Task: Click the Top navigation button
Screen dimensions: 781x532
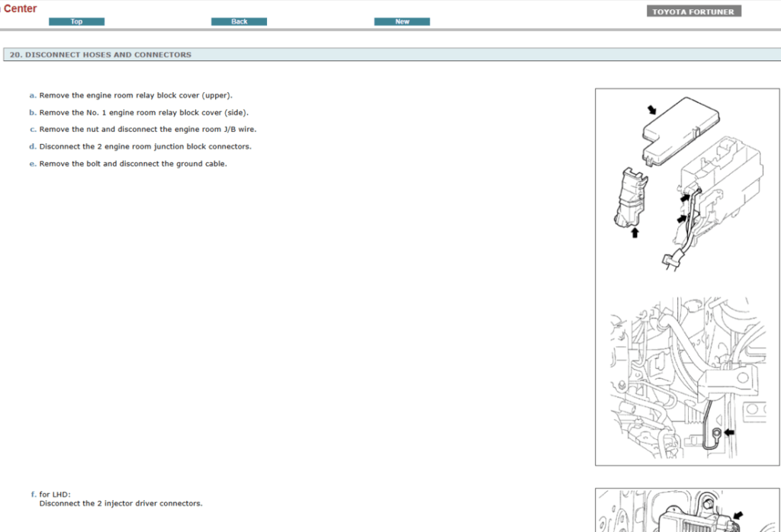Action: [x=76, y=21]
